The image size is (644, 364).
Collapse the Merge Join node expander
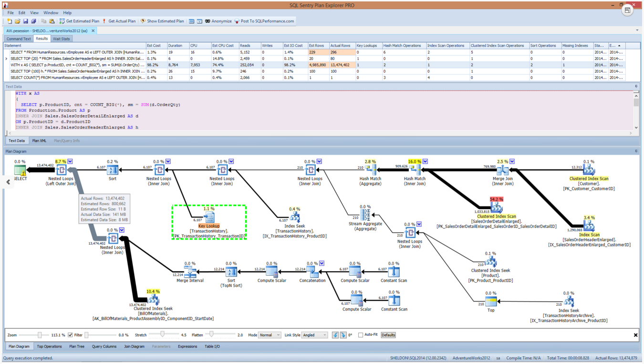coord(512,161)
